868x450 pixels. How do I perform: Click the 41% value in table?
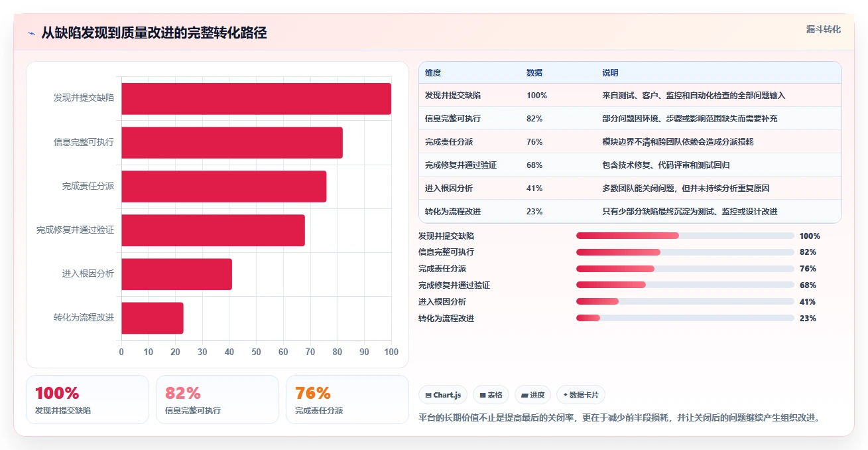[534, 188]
